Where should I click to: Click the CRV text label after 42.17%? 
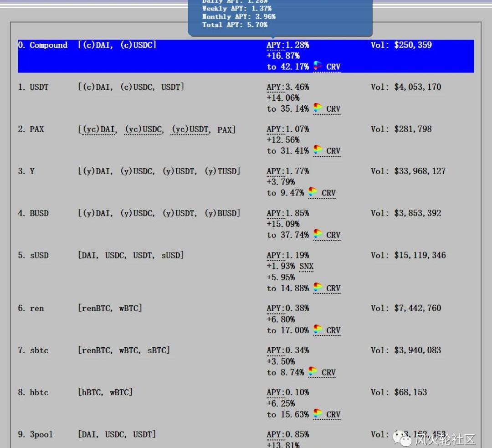click(333, 67)
